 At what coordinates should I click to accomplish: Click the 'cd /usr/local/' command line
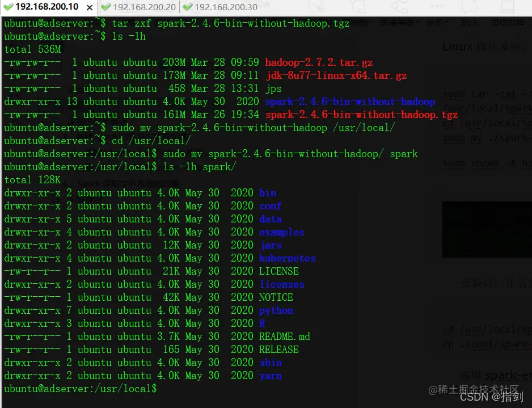coord(98,141)
